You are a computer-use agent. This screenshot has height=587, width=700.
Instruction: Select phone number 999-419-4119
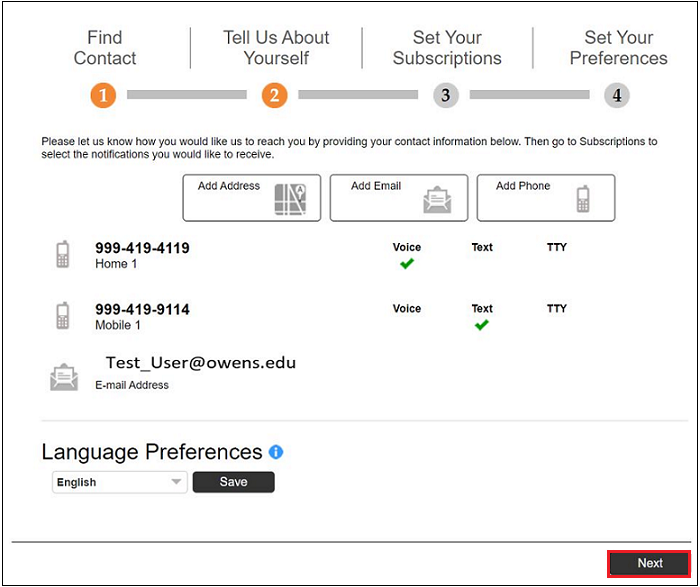click(142, 248)
